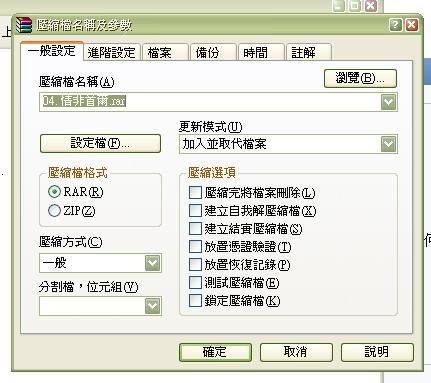This screenshot has height=383, width=431.
Task: Click the WinRAR books icon in title bar
Action: tap(24, 25)
